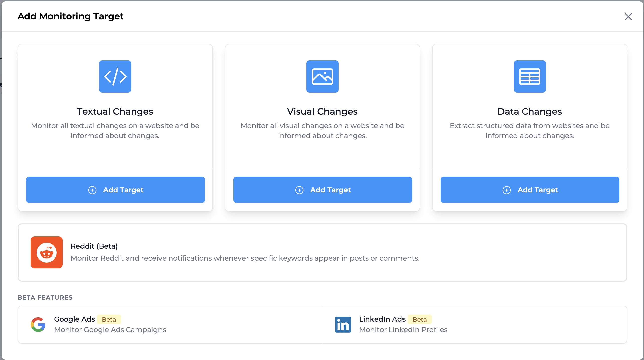Viewport: 644px width, 360px height.
Task: Add a Data Changes monitoring target
Action: click(530, 190)
